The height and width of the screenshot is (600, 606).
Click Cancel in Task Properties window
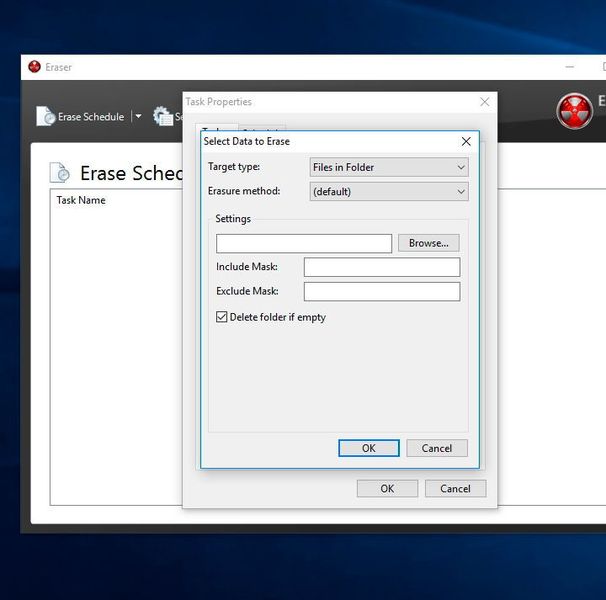point(455,488)
